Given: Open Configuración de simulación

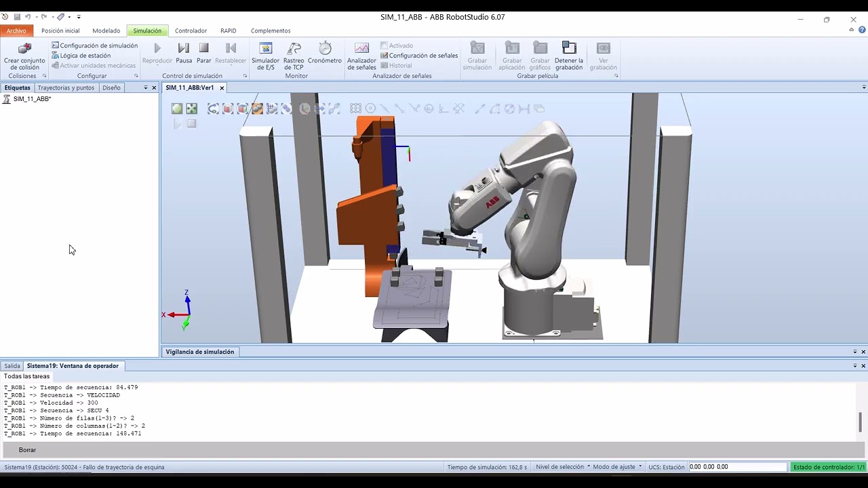Looking at the screenshot, I should pyautogui.click(x=94, y=45).
